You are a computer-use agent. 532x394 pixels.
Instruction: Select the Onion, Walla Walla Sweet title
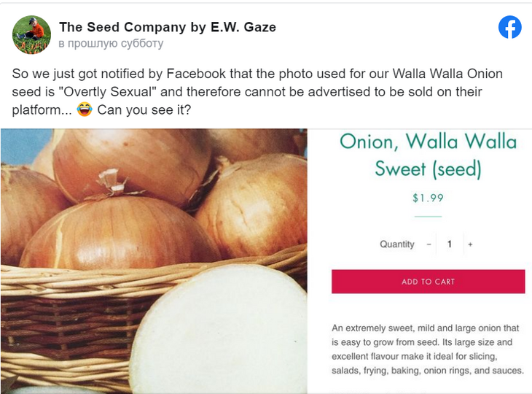428,154
